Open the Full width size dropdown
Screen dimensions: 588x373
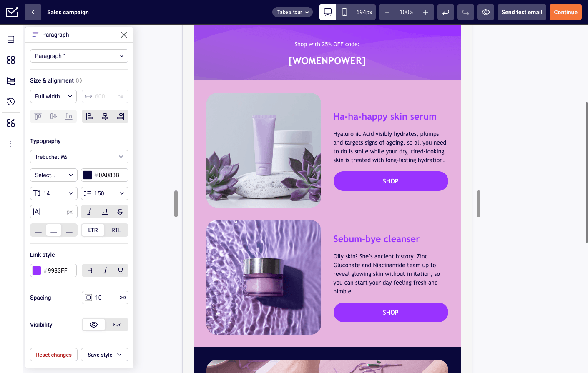point(53,96)
